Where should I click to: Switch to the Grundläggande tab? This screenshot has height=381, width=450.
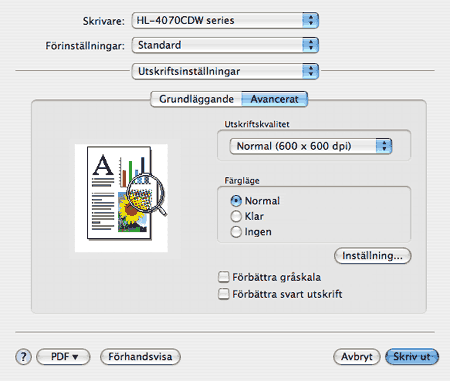(x=196, y=99)
